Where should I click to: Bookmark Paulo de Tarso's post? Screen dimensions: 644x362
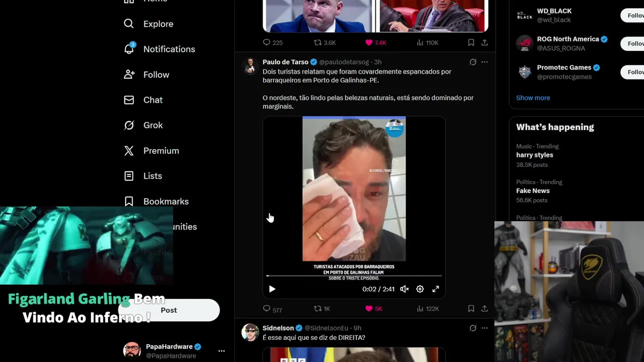pos(471,309)
